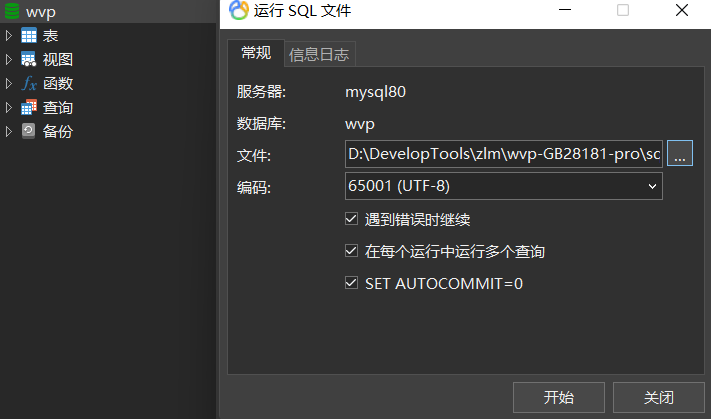Screen dimensions: 711x419
Task: Click the 编码: label
Action: click(x=253, y=188)
